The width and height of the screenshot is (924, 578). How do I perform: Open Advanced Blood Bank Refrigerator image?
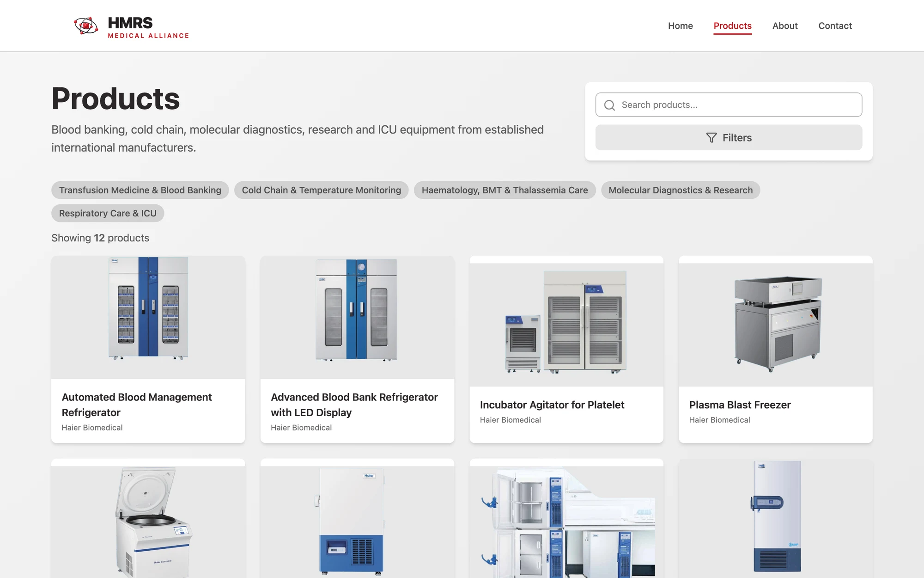357,318
